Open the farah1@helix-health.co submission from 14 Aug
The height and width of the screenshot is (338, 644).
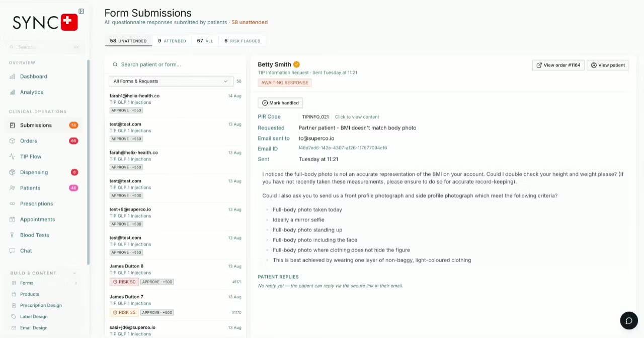tap(175, 103)
